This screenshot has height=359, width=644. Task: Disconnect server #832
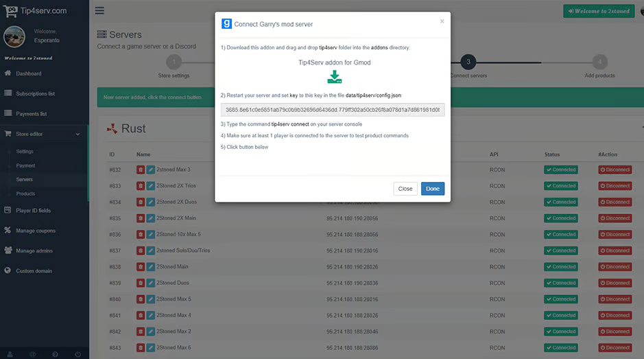[615, 170]
